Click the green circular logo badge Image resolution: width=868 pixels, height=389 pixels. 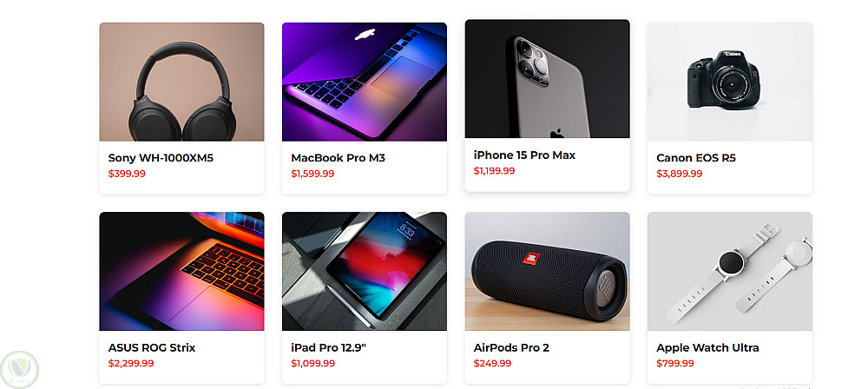tap(20, 370)
